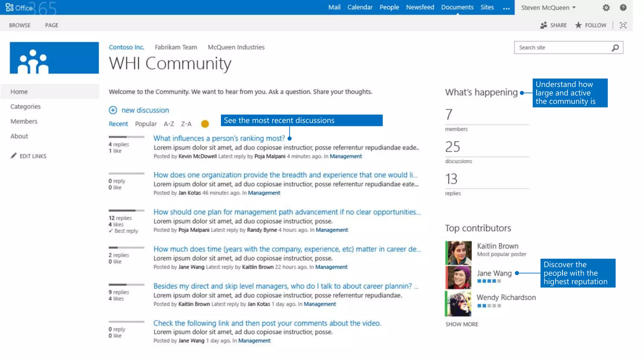Open 'What influences a person's ranking most?' discussion
The height and width of the screenshot is (362, 644).
[219, 138]
